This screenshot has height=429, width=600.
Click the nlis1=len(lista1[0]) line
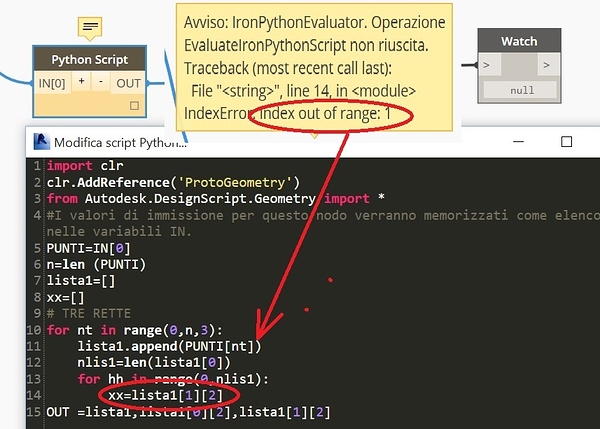154,362
